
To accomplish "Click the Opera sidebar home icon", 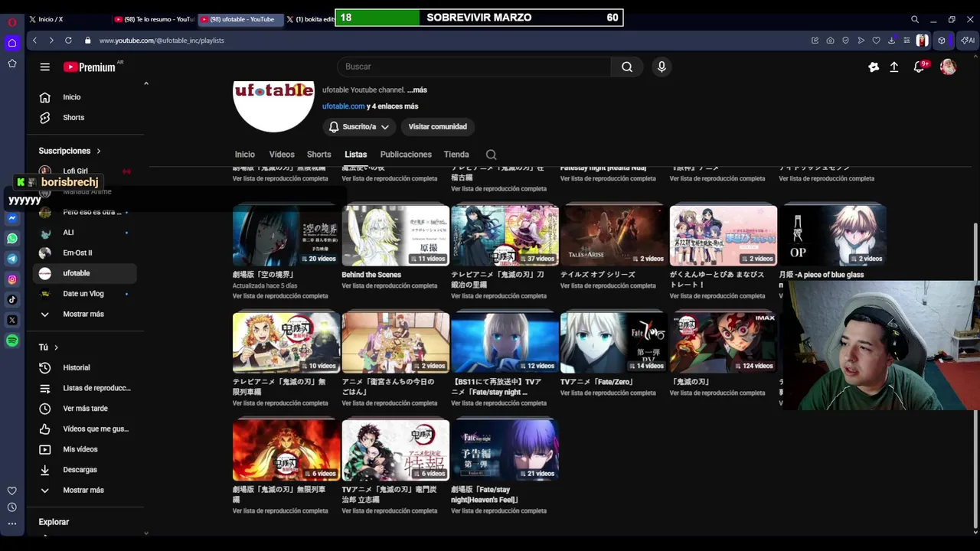I will tap(12, 43).
